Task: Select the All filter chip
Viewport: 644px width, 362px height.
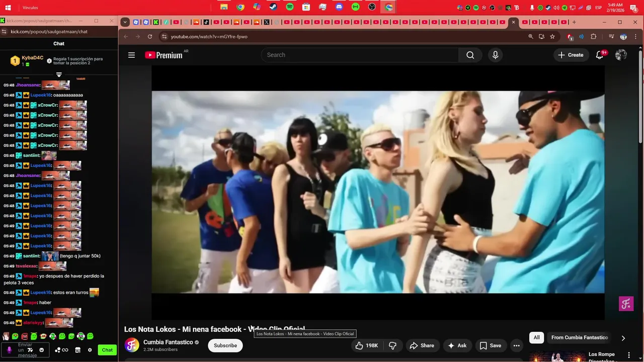Action: 537,338
